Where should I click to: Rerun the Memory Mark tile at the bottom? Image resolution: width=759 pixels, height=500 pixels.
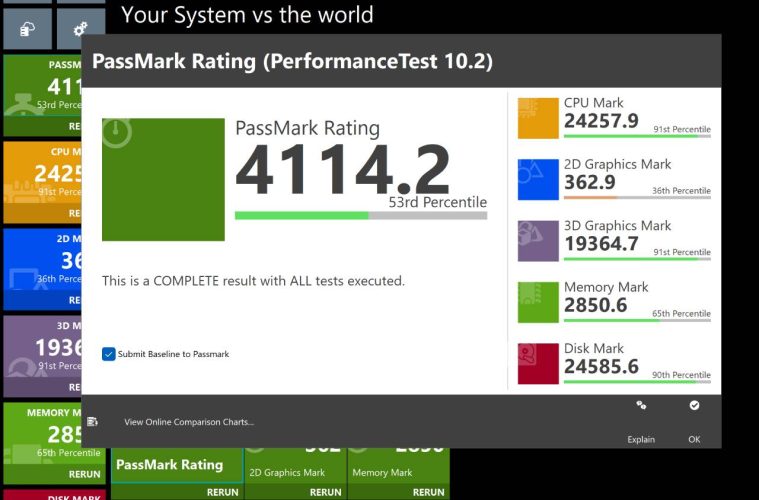tap(428, 492)
